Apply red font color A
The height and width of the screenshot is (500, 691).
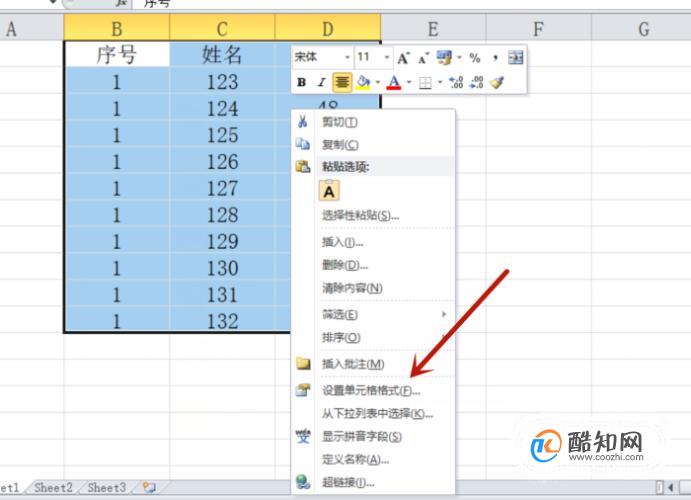click(x=394, y=82)
